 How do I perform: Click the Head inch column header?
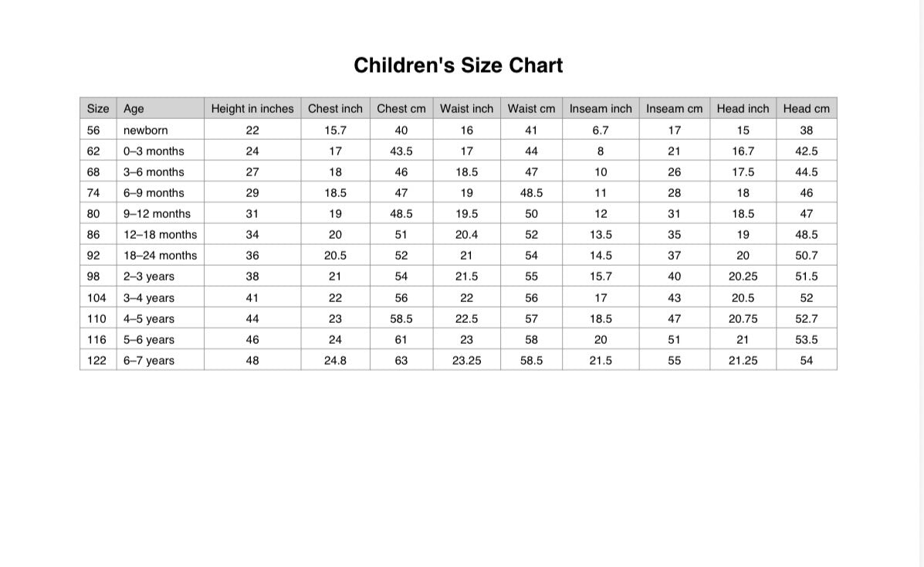tap(743, 109)
